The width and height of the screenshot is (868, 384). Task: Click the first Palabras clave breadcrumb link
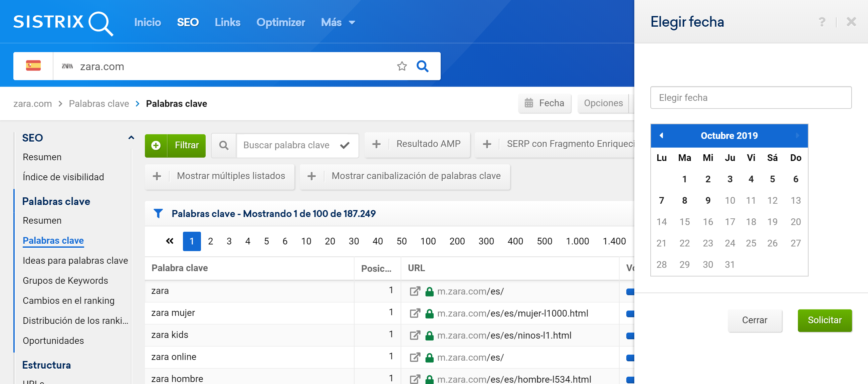[x=99, y=104]
